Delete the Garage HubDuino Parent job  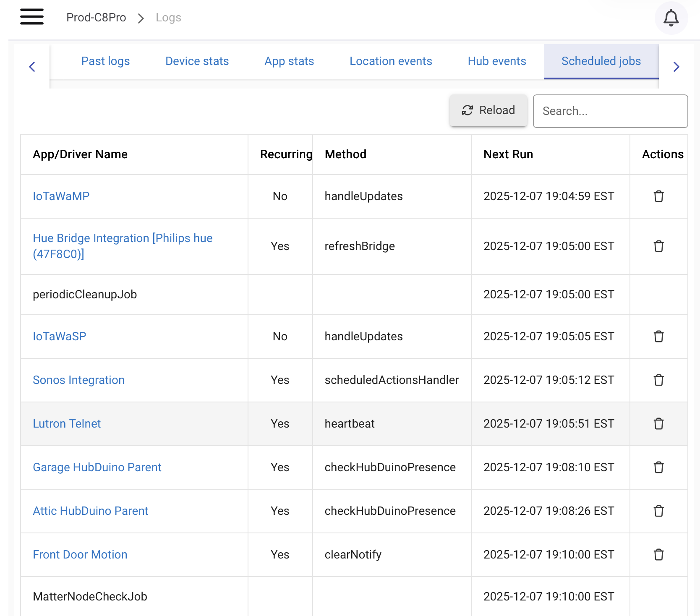(658, 467)
